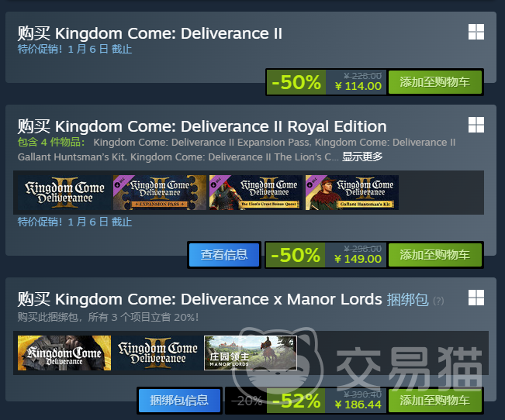Click Windows icon beside Kingdom Come: Deliverance II
Screen dimensions: 505x420
pyautogui.click(x=476, y=32)
